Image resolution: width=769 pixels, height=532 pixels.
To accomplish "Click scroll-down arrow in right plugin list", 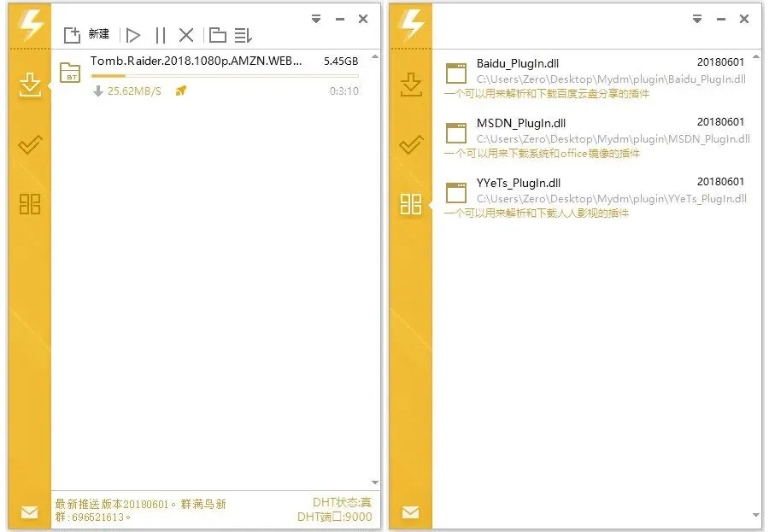I will point(756,515).
